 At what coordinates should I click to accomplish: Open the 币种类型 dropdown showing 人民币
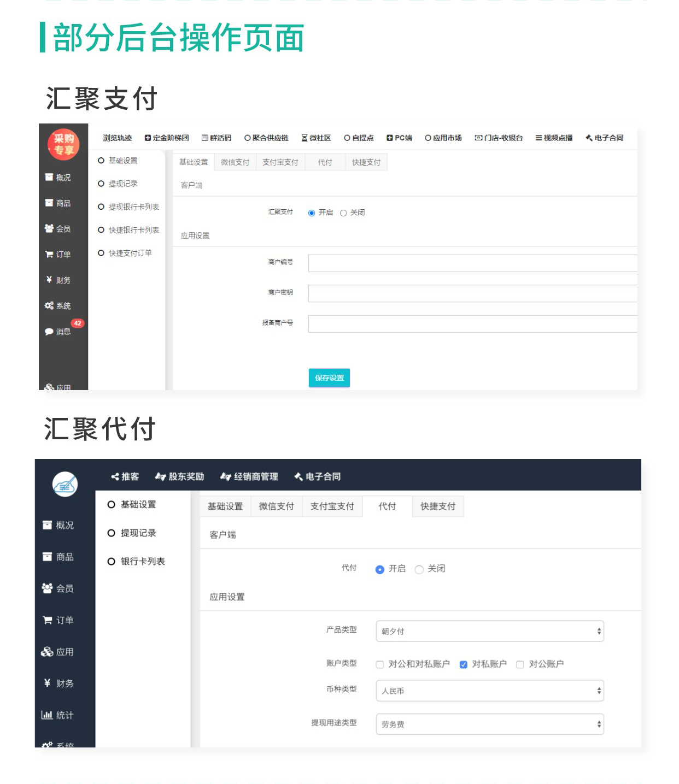[489, 691]
